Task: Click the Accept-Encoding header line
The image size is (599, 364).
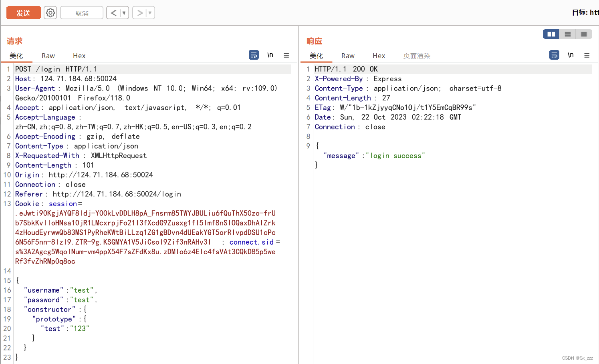Action: click(77, 137)
